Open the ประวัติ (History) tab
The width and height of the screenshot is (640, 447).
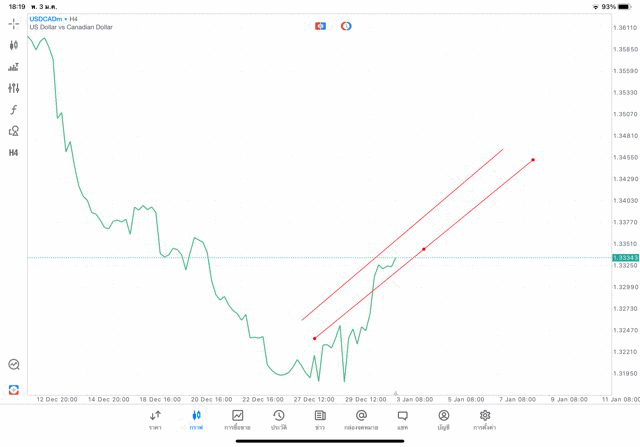[279, 419]
